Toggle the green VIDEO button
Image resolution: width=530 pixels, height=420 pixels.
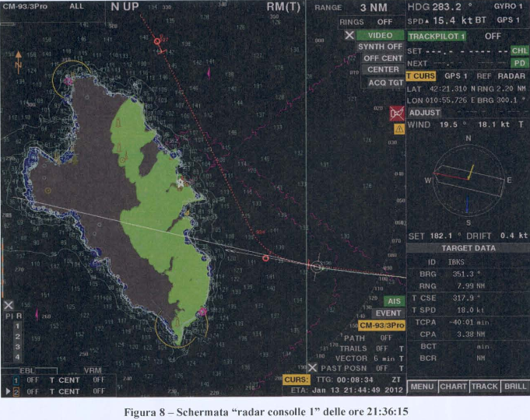pyautogui.click(x=381, y=35)
